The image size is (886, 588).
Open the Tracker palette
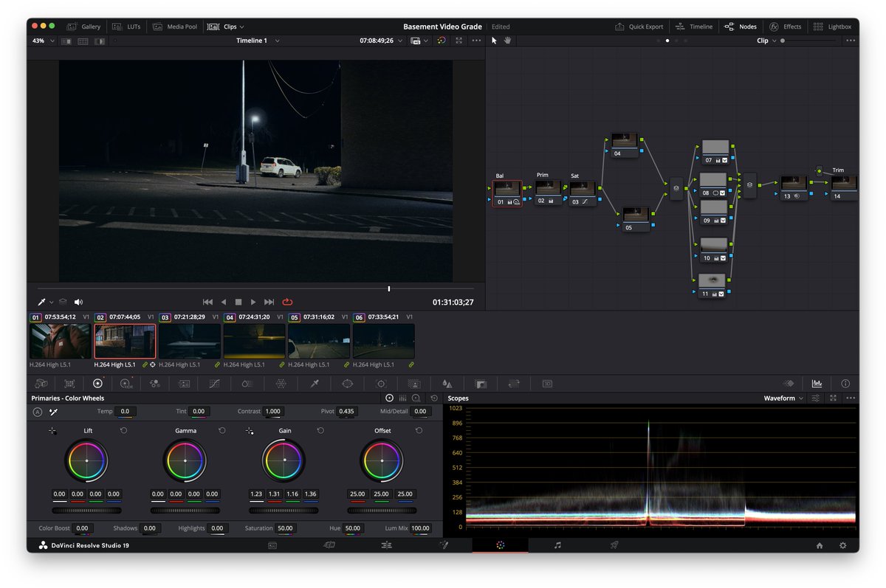(x=381, y=384)
